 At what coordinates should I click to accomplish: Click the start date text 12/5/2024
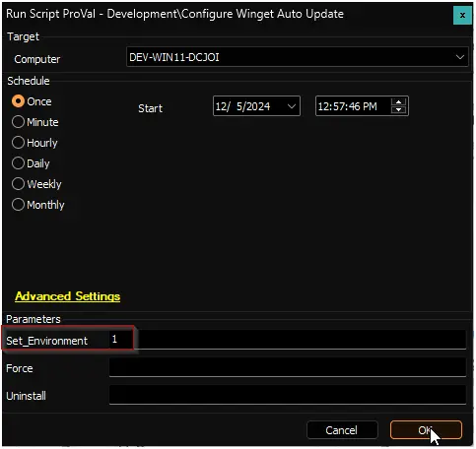pos(242,106)
